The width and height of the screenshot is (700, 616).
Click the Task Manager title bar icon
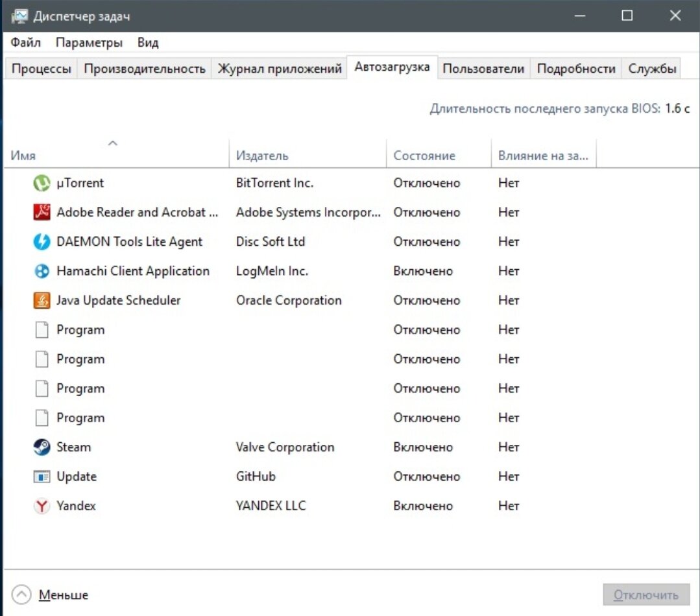[19, 16]
